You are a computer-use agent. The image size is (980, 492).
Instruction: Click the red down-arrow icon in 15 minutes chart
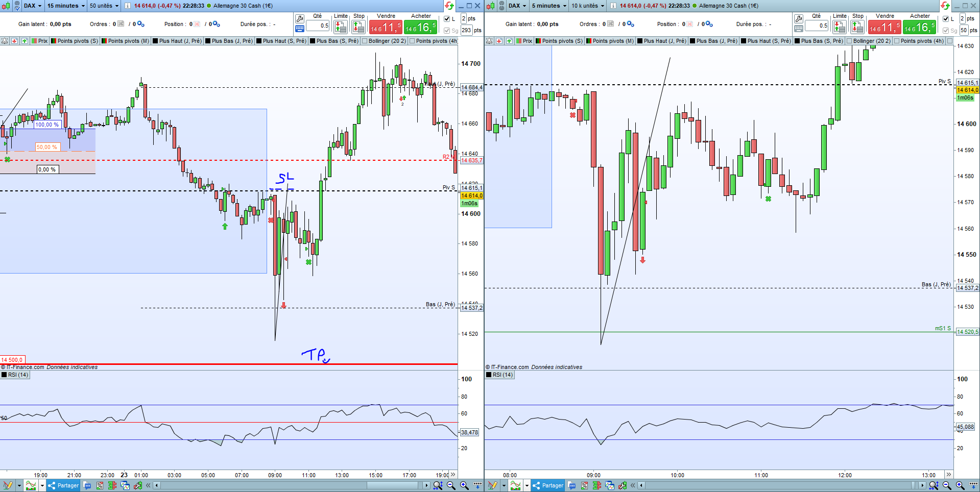point(14,41)
